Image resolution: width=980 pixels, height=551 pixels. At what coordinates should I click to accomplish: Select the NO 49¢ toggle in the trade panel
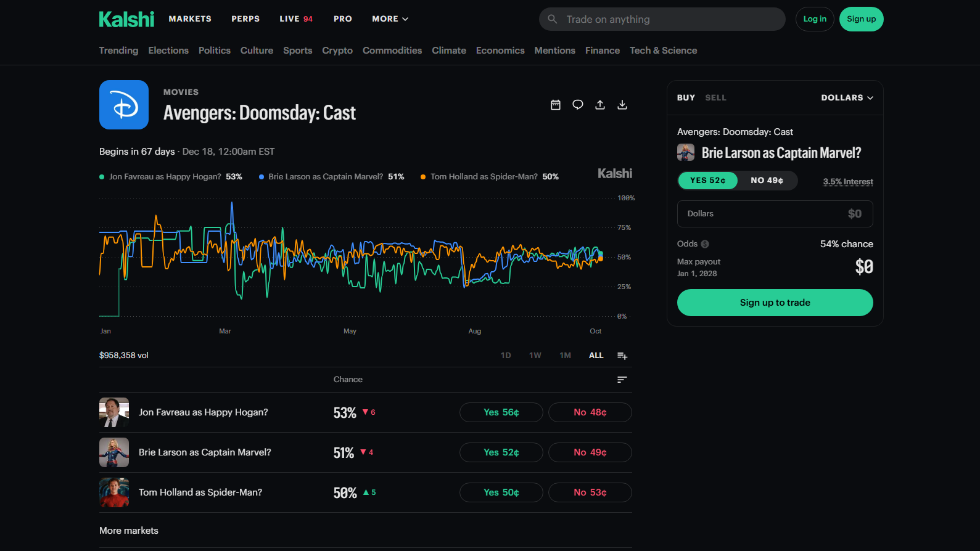pyautogui.click(x=767, y=181)
